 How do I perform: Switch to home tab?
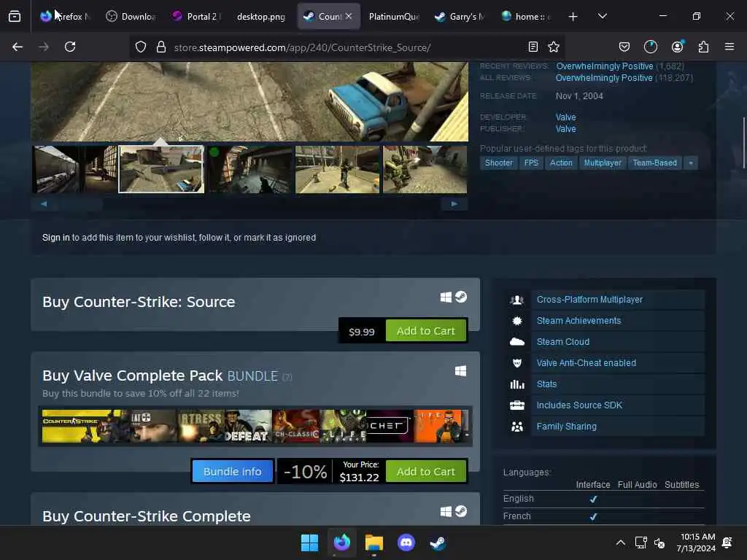click(x=527, y=17)
